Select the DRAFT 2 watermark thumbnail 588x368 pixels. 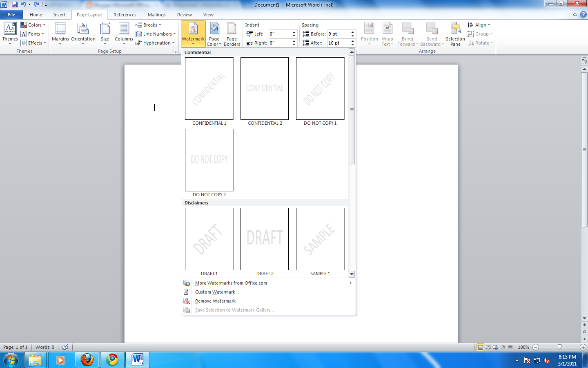tap(265, 239)
